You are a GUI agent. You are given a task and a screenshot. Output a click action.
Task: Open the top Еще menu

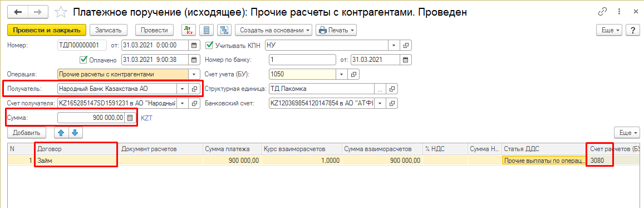coord(609,31)
